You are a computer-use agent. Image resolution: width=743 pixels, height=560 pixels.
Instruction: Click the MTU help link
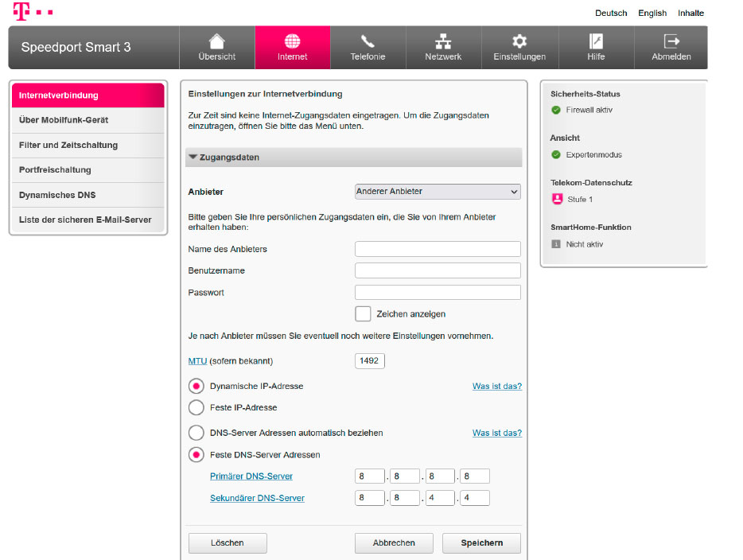(x=197, y=361)
